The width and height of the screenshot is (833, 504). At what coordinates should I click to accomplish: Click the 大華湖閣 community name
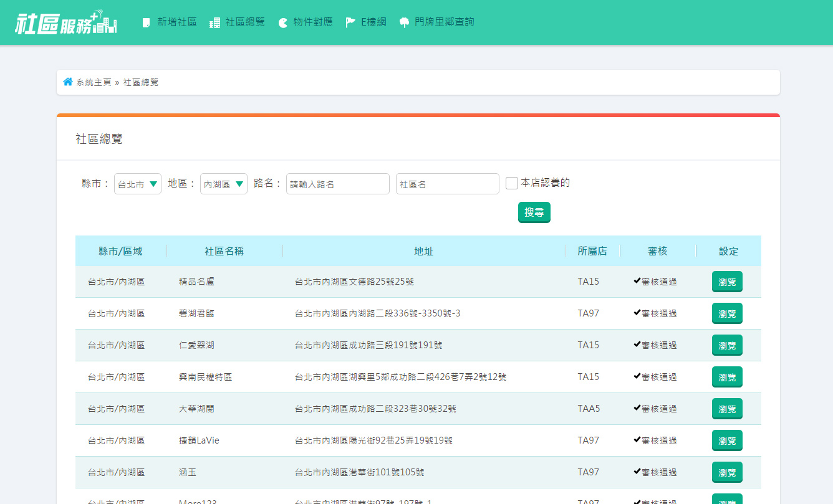(196, 409)
